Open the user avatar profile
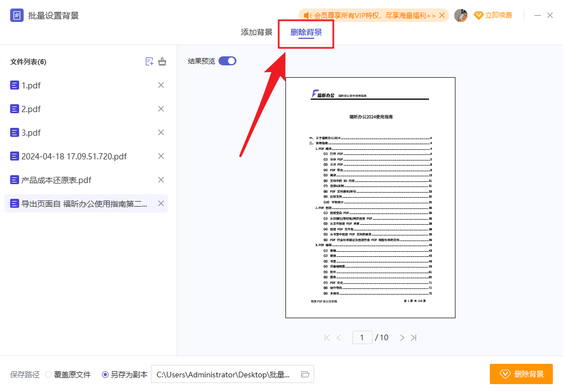563x392 pixels. point(461,15)
